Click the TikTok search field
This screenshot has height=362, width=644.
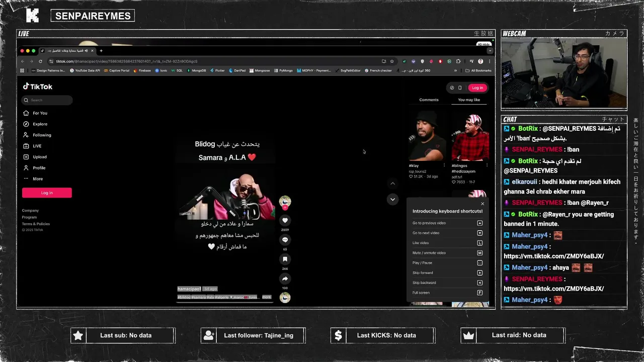pyautogui.click(x=47, y=100)
